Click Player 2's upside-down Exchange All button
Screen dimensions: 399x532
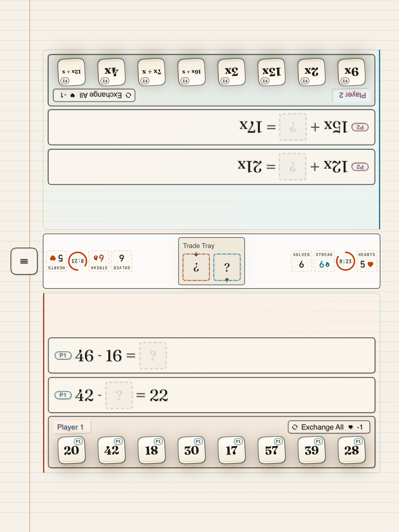94,95
